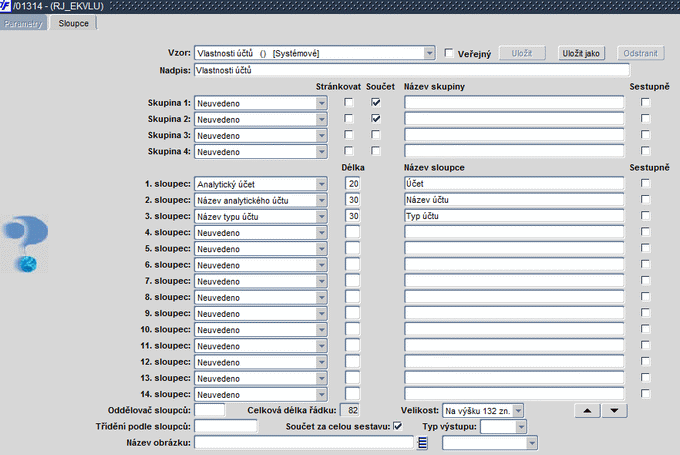Image resolution: width=680 pixels, height=455 pixels.
Task: Click the Název sloupce field containing Typ účtu
Action: 514,216
